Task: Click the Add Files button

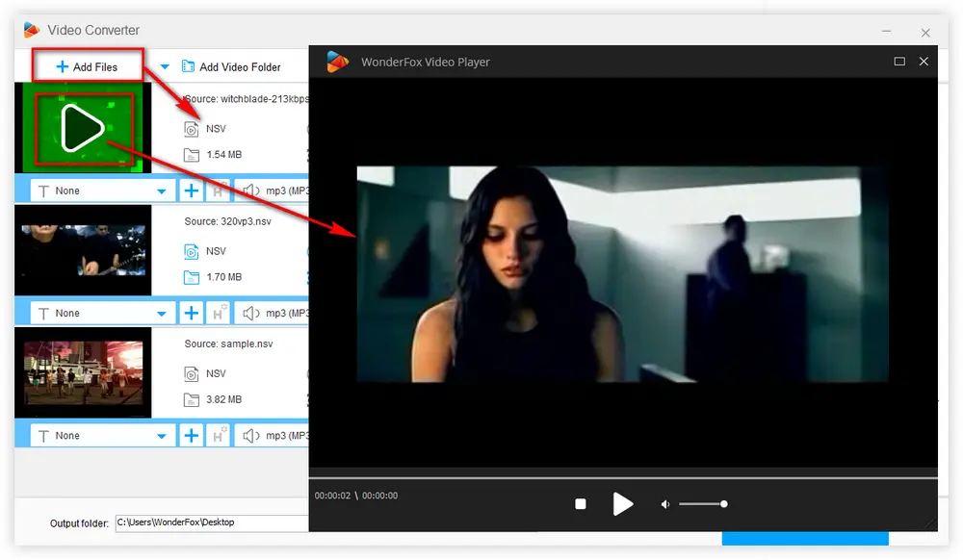Action: (88, 66)
